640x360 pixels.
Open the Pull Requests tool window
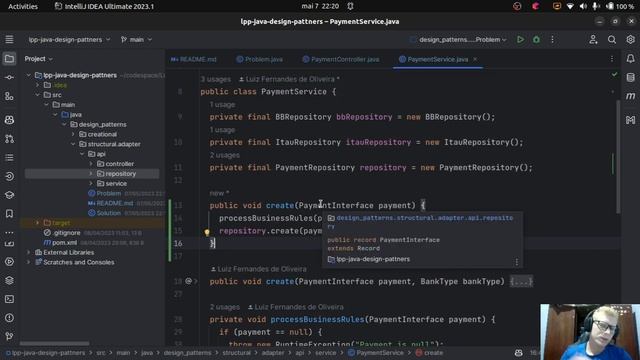coord(9,138)
